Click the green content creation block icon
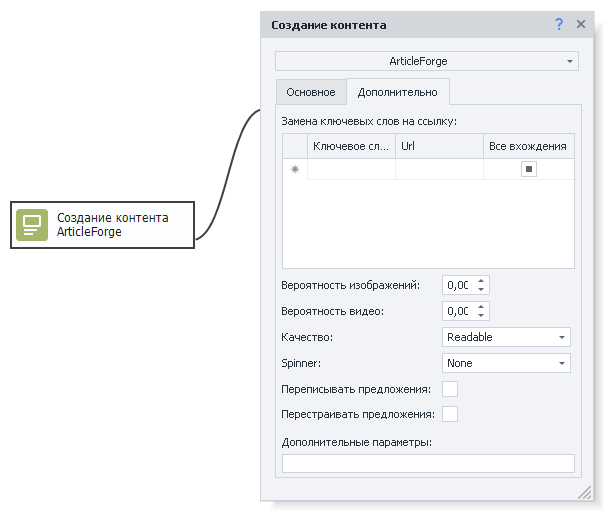 (32, 225)
